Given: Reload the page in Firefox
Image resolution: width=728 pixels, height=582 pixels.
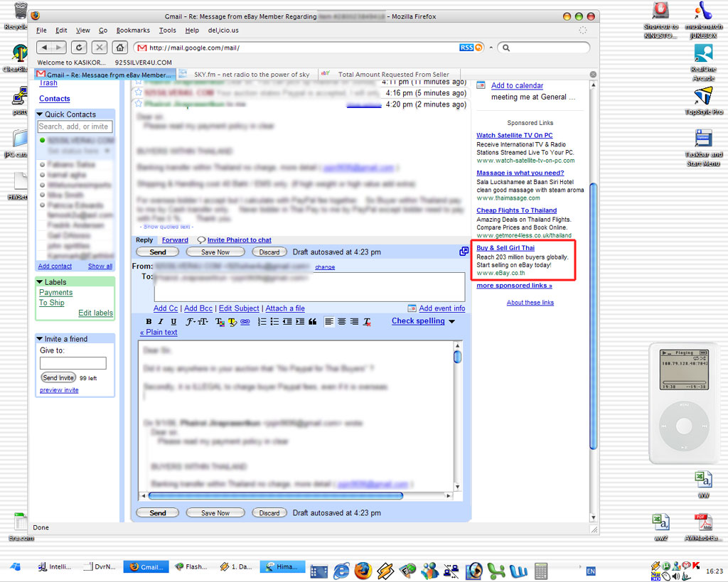Looking at the screenshot, I should [79, 48].
